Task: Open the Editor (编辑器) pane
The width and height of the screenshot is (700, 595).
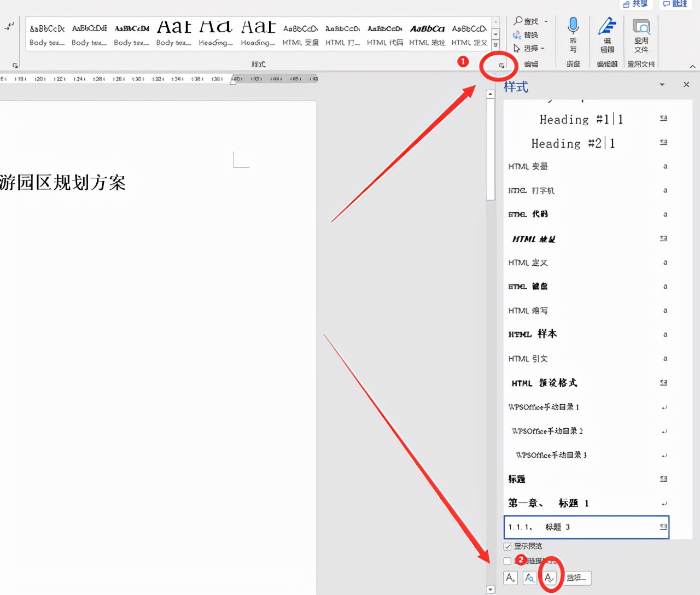Action: tap(607, 34)
